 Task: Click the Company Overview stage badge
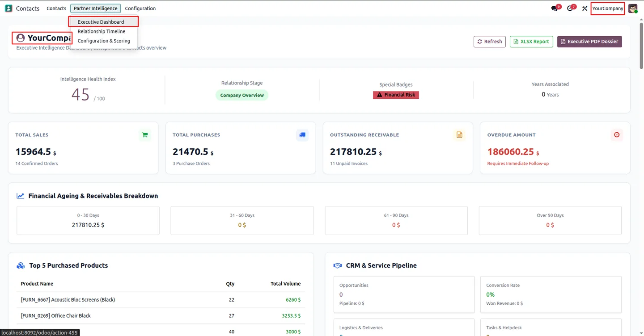242,95
